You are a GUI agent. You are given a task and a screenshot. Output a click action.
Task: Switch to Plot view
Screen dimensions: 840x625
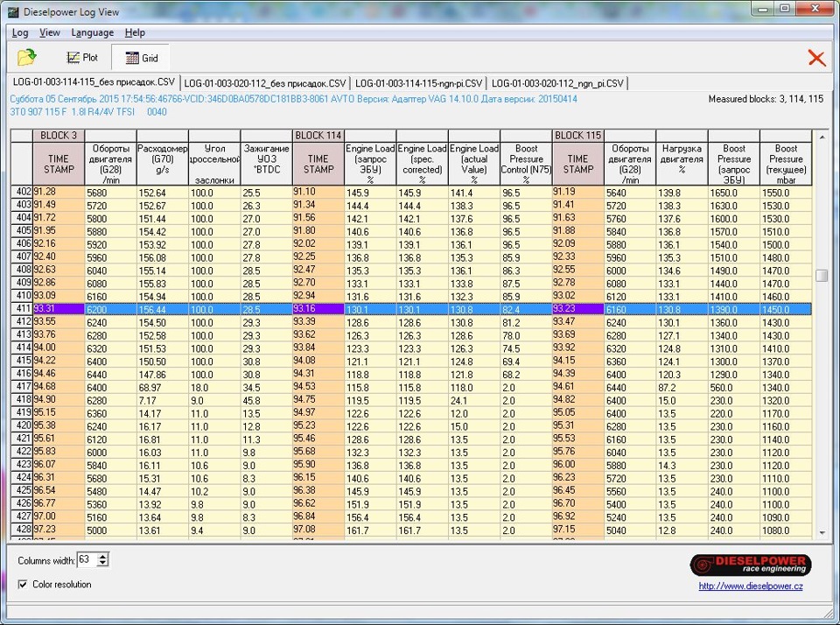point(82,58)
